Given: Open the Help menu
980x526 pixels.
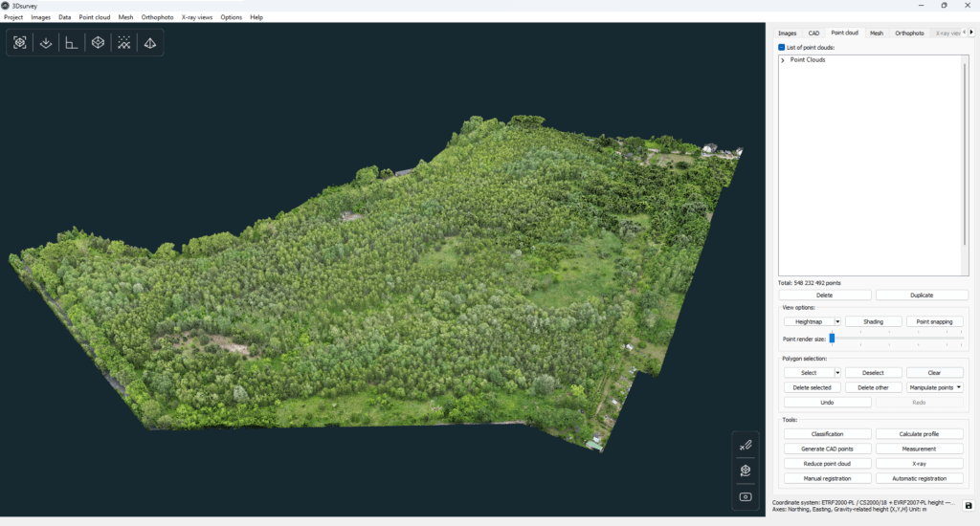Looking at the screenshot, I should (x=256, y=17).
